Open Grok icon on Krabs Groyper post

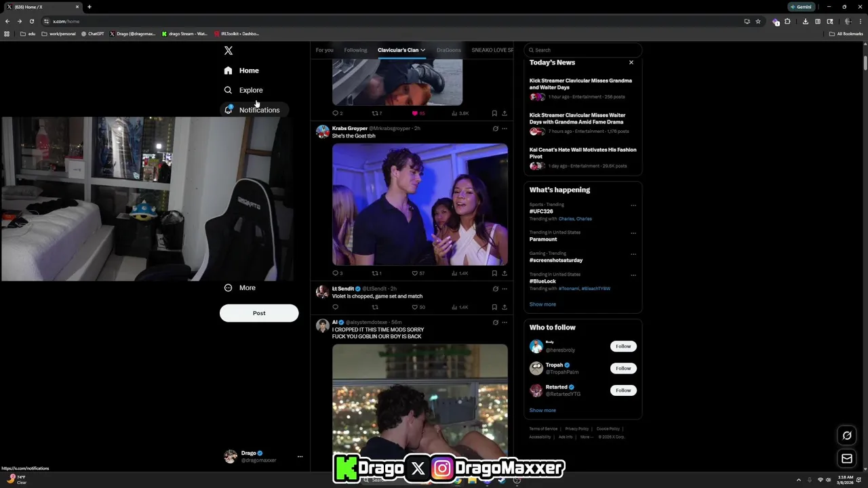coord(495,129)
